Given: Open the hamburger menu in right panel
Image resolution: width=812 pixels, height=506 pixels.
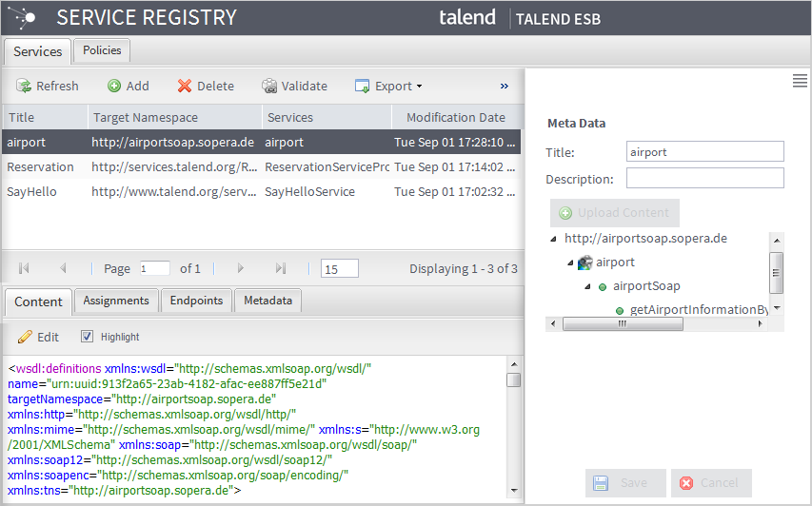Looking at the screenshot, I should pos(800,82).
